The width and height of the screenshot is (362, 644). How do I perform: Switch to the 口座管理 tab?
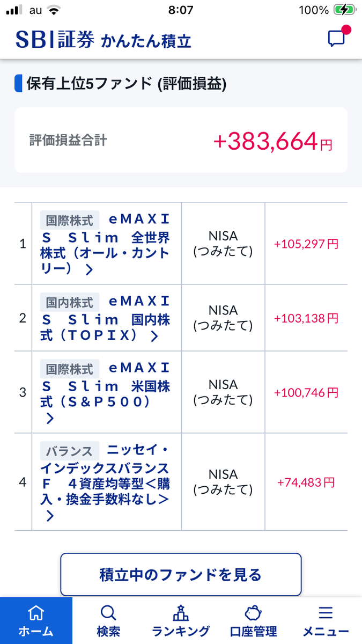pos(253,621)
